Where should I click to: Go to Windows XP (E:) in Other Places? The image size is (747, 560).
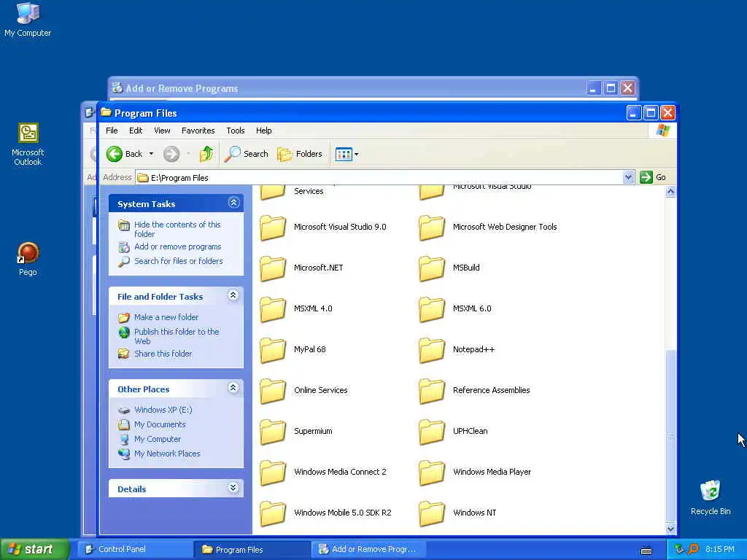coord(163,410)
